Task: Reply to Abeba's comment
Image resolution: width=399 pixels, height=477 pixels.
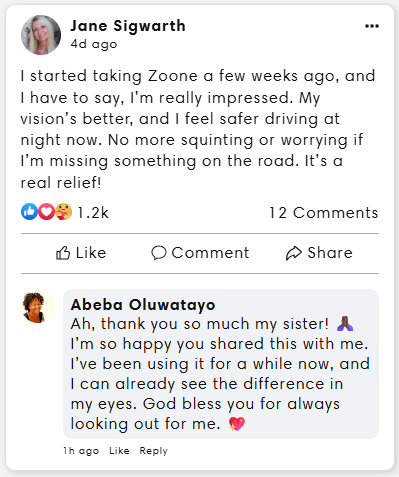Action: pyautogui.click(x=153, y=451)
